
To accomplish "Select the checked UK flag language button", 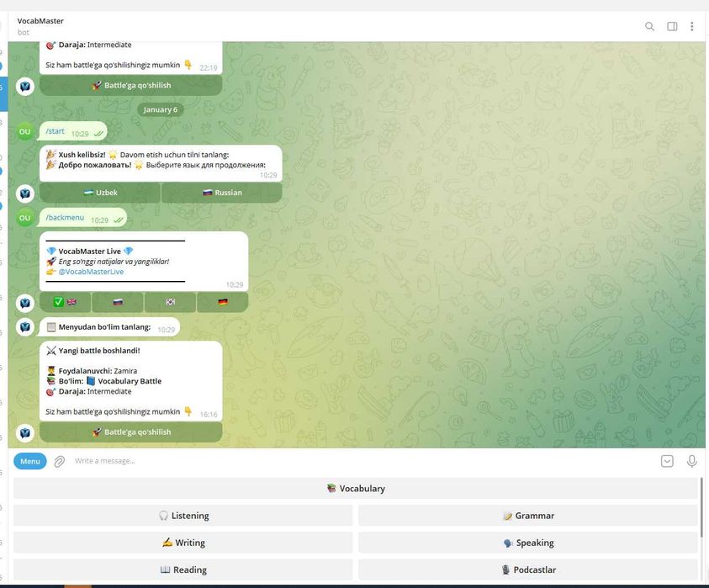I will [65, 302].
